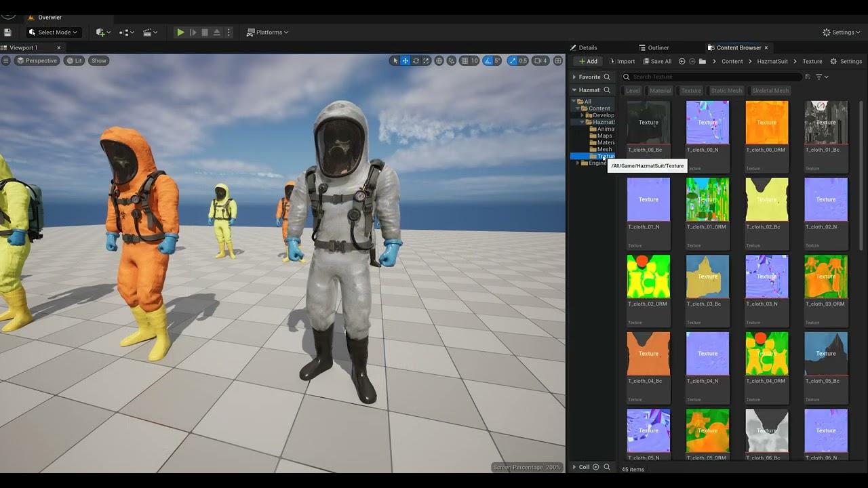
Task: Open the filter options dropdown icon
Action: pos(821,77)
